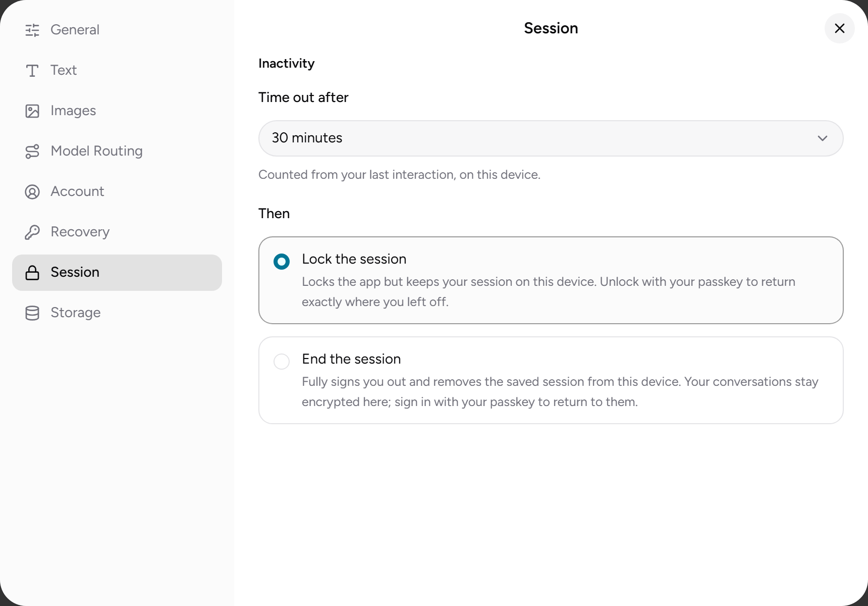Choose the End the session option card
The image size is (868, 606).
(x=551, y=380)
